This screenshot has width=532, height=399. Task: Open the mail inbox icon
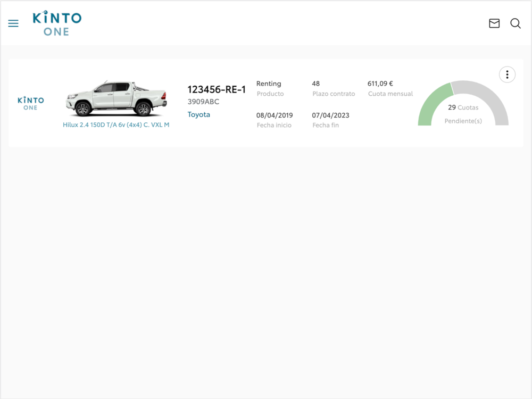[x=494, y=23]
